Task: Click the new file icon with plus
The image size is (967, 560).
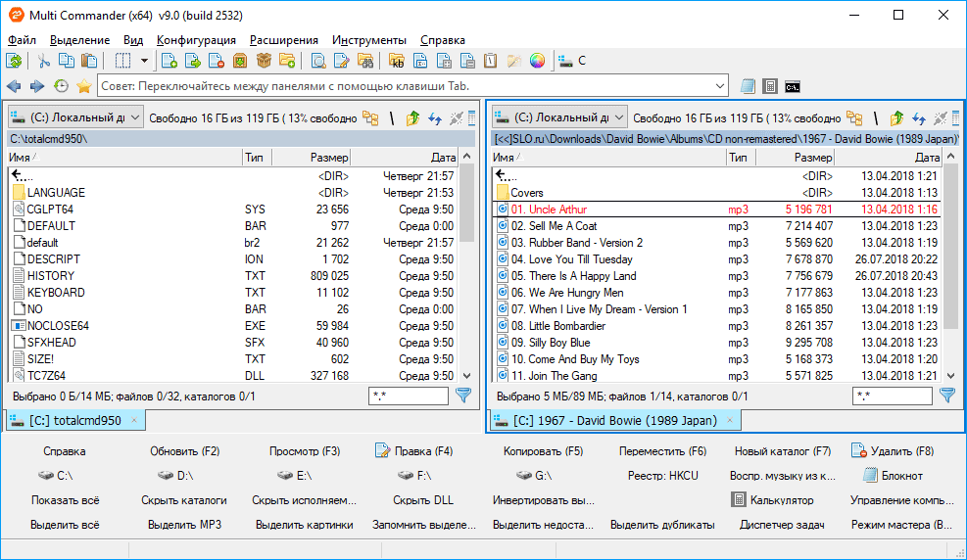Action: 169,61
